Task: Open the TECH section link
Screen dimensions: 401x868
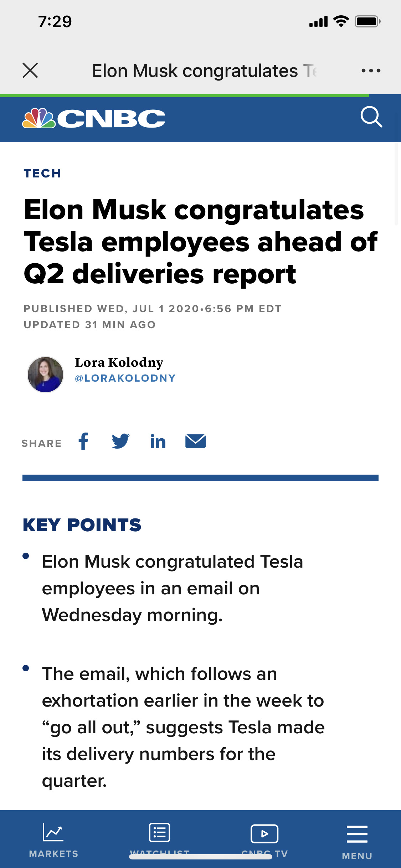Action: click(x=42, y=173)
